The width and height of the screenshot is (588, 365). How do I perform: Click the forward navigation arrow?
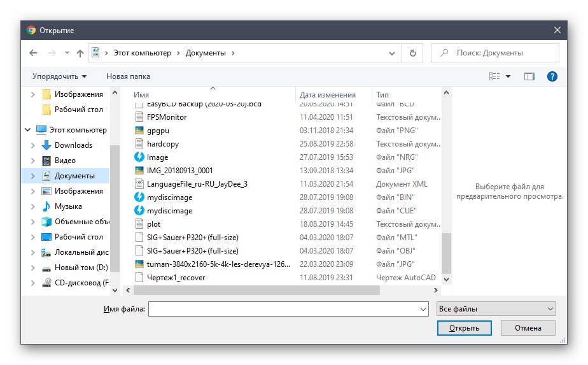click(52, 53)
